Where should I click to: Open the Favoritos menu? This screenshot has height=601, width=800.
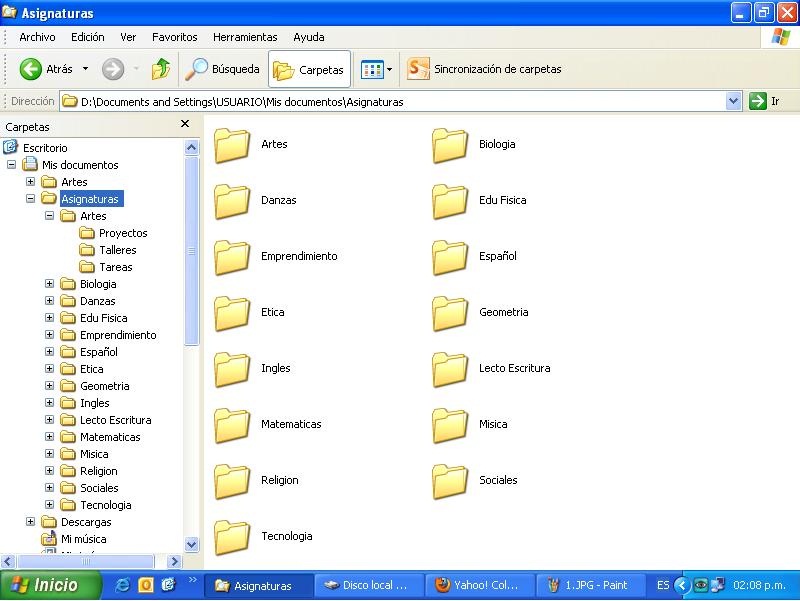pos(175,37)
